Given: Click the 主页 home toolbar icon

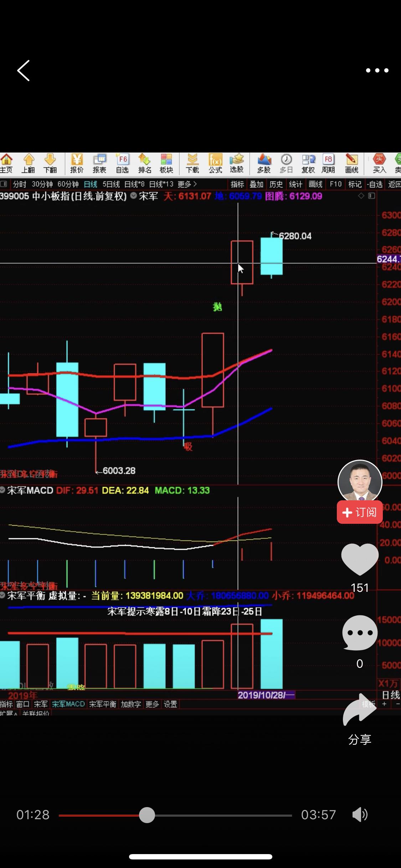Looking at the screenshot, I should [x=6, y=164].
